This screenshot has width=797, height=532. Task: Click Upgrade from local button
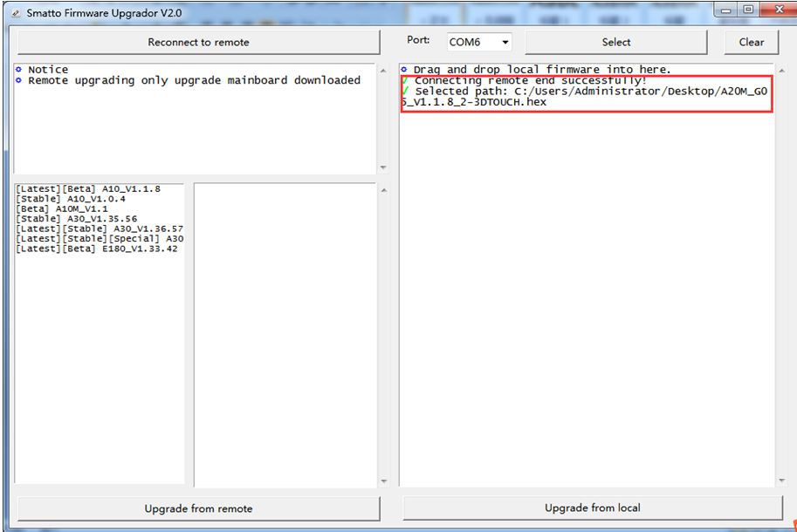[592, 508]
